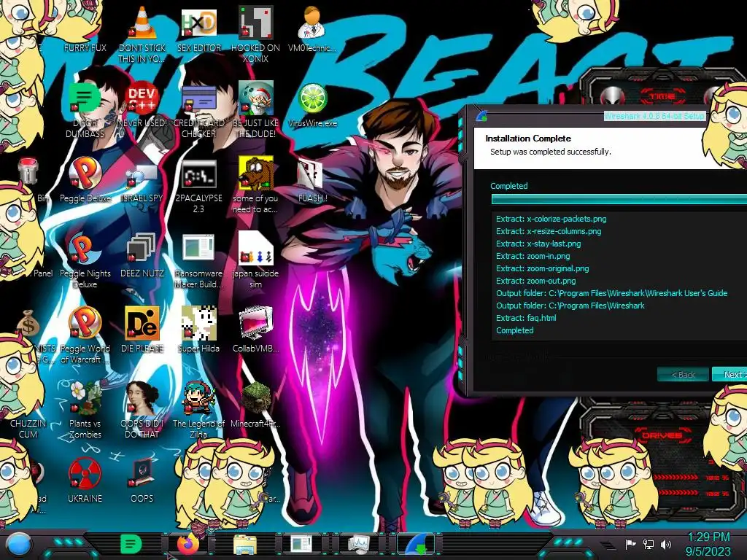Open the CollabVMB... monitor icon
This screenshot has height=560, width=747.
(255, 323)
